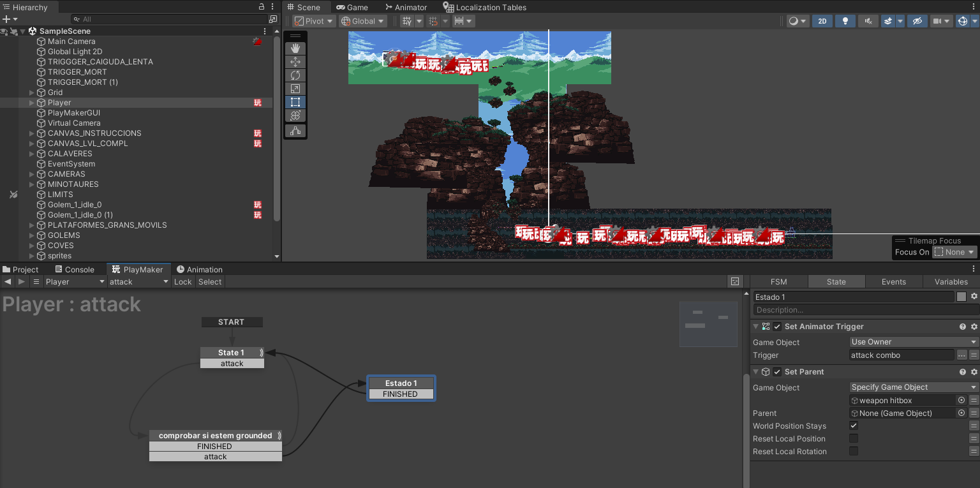Select the Rotate tool in Scene view
The height and width of the screenshot is (488, 980).
(295, 75)
